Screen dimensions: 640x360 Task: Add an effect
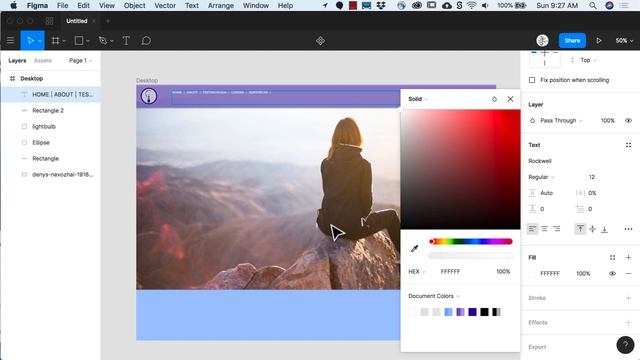628,322
